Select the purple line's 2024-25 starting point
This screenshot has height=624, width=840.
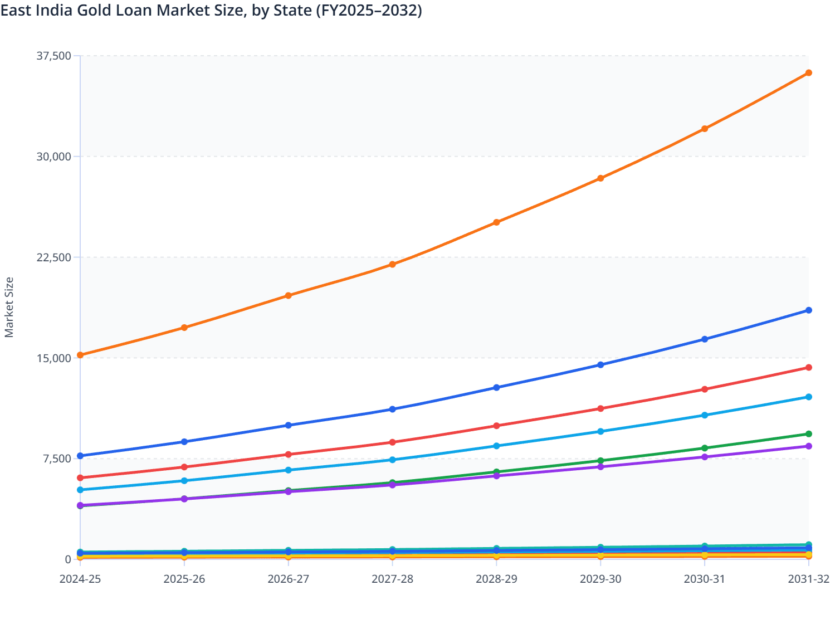coord(81,506)
